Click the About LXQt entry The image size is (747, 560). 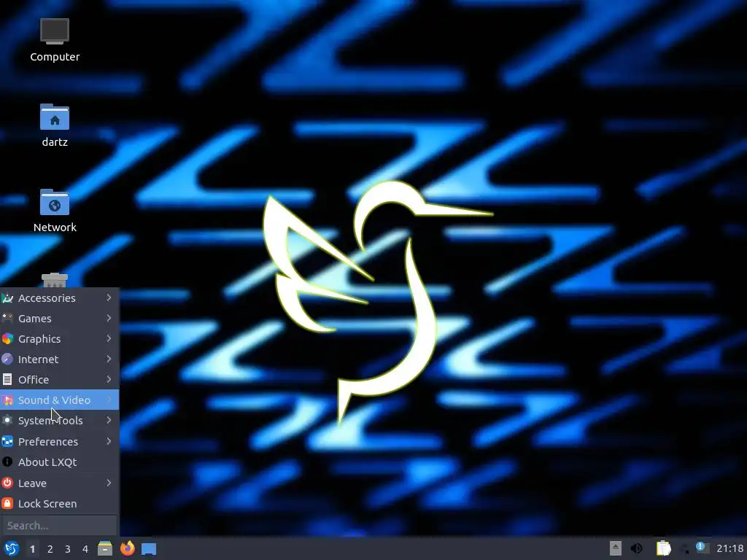pyautogui.click(x=60, y=462)
